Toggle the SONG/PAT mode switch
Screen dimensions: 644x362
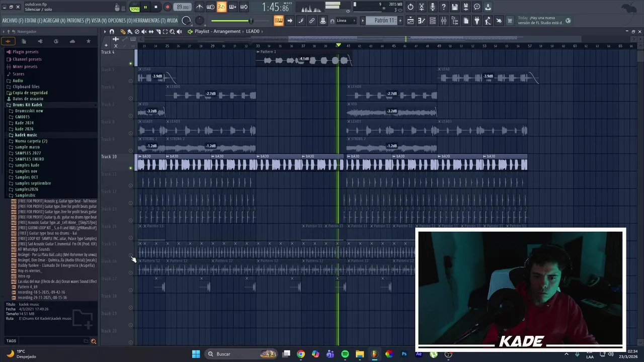point(134,7)
